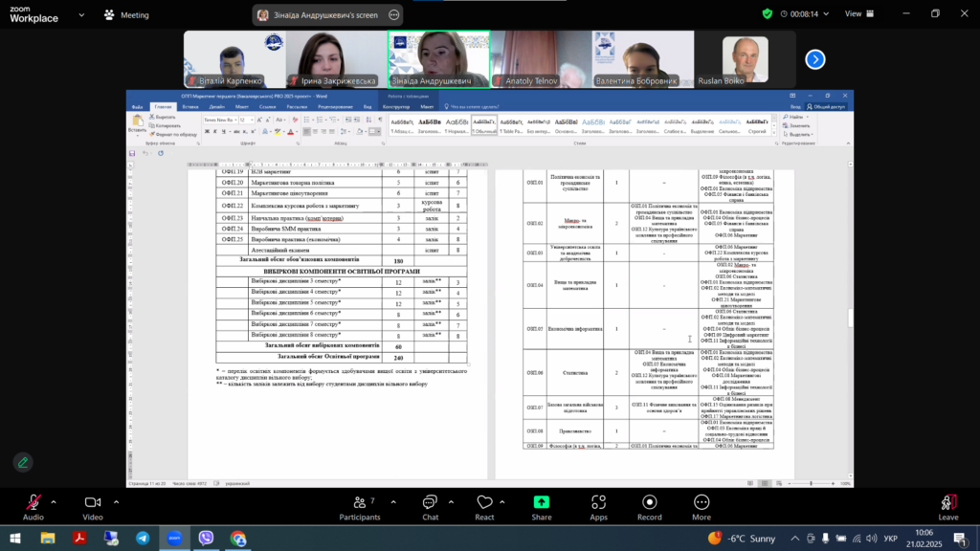This screenshot has height=551, width=980.
Task: Open File Explorer from taskbar
Action: [x=48, y=538]
